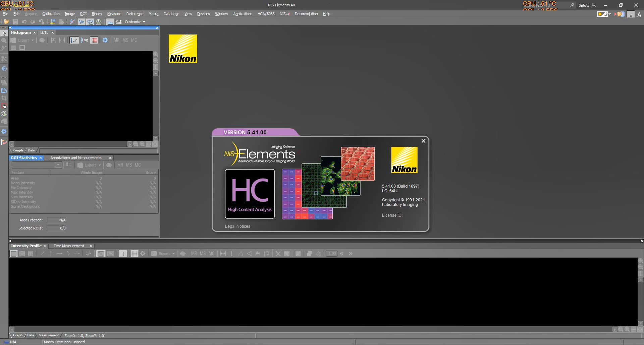Open a file with the folder icon
The height and width of the screenshot is (345, 644).
pos(6,22)
